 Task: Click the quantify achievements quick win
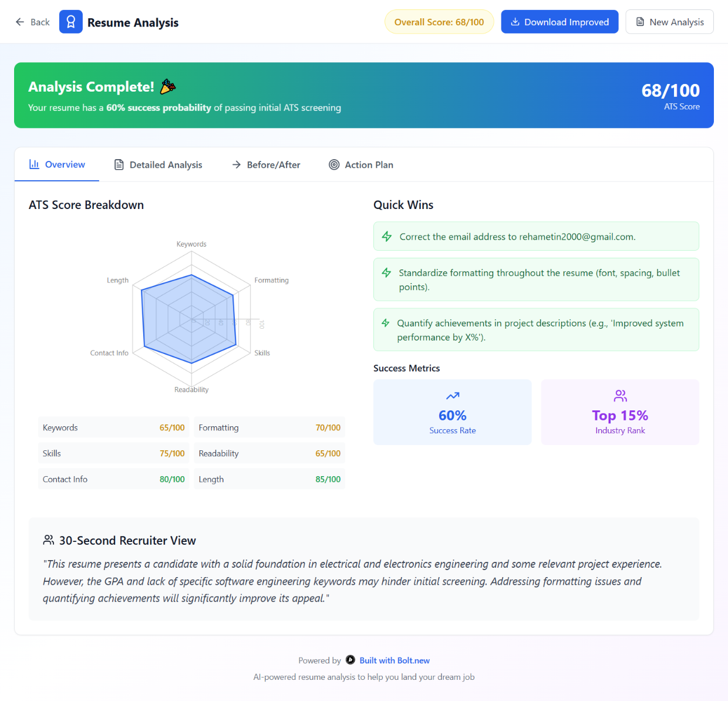(536, 329)
